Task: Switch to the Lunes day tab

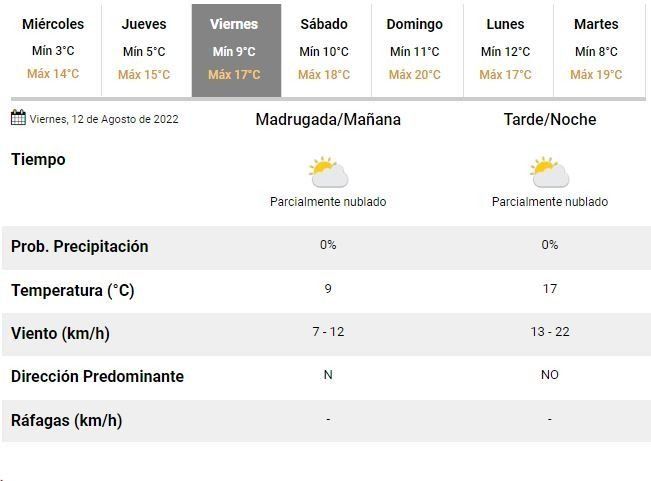Action: (x=505, y=49)
